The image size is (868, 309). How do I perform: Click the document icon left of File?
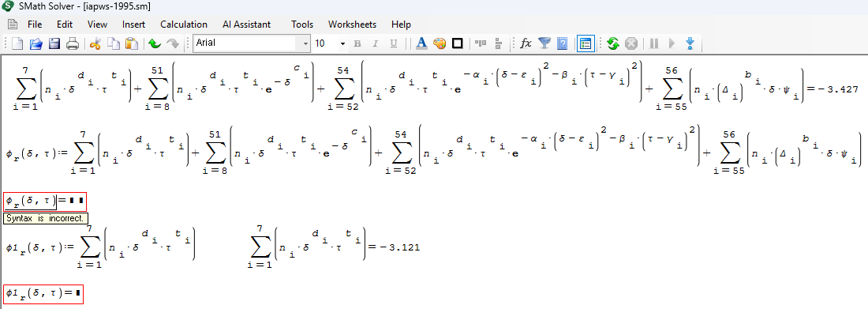(x=12, y=24)
